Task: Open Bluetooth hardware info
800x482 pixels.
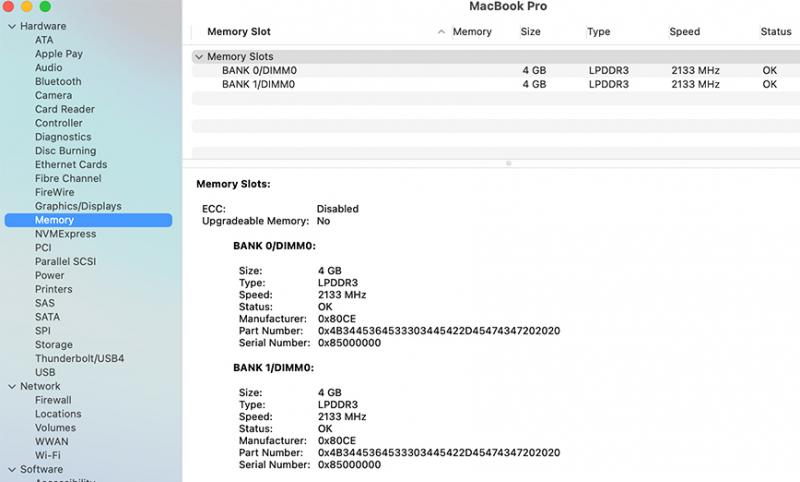Action: (x=58, y=82)
